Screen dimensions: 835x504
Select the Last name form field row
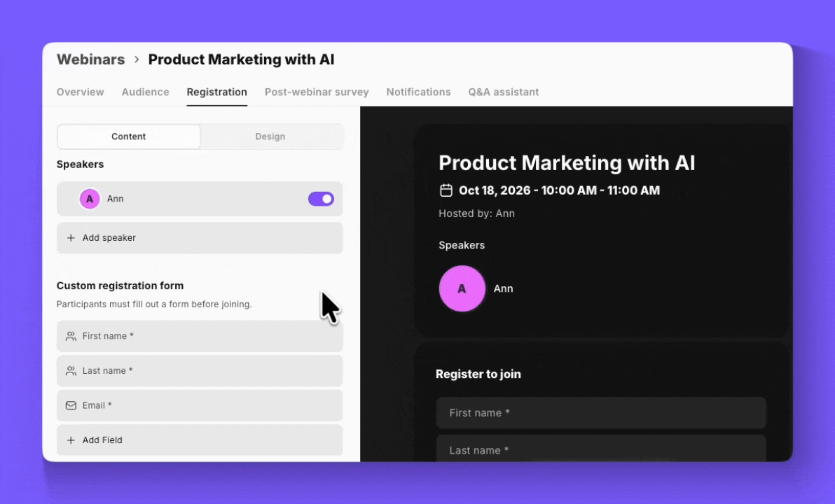(200, 371)
